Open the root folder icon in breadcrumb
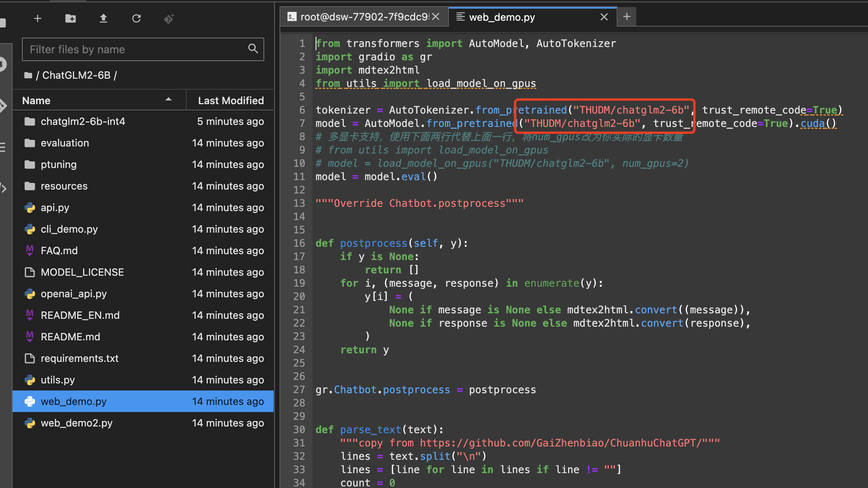Screen dimensions: 868x488 pos(28,75)
